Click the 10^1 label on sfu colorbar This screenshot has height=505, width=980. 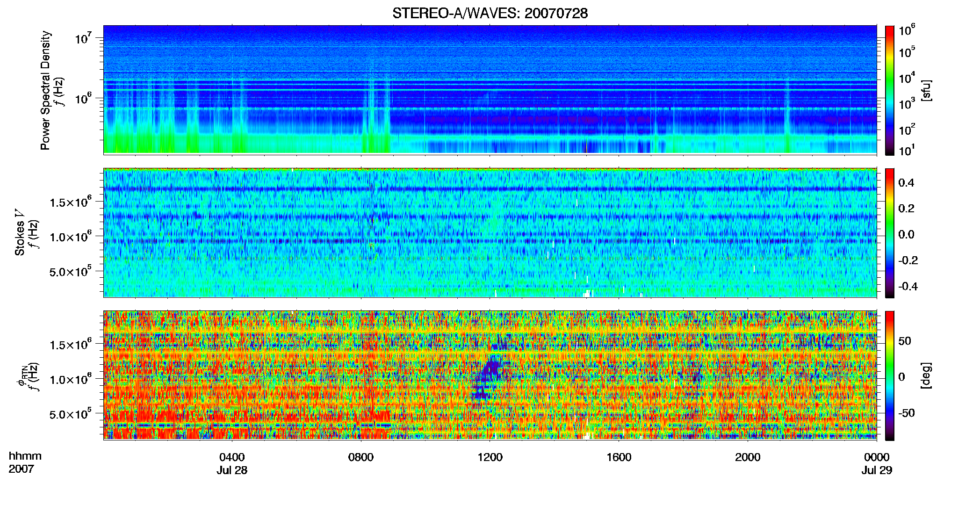907,150
